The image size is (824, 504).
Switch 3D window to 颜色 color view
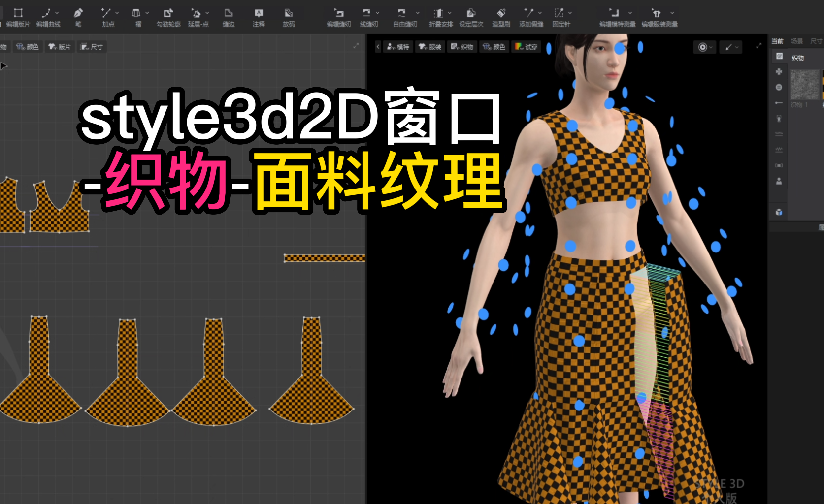coord(494,47)
